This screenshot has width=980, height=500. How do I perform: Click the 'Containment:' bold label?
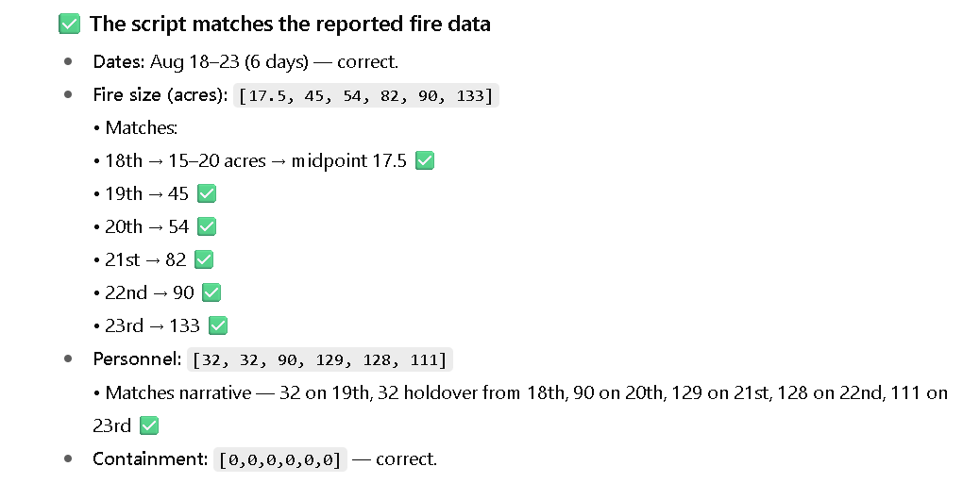(x=151, y=458)
